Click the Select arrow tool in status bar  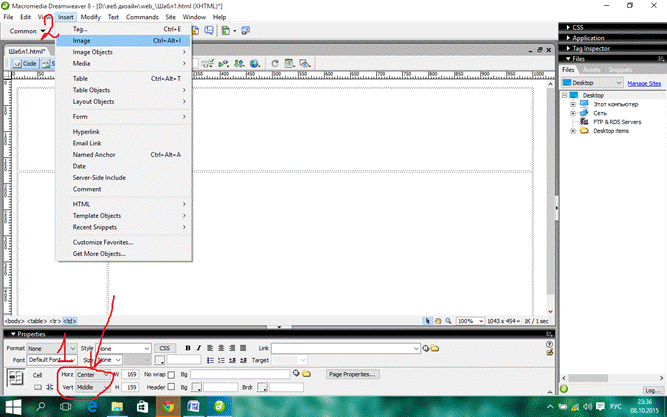pyautogui.click(x=428, y=321)
